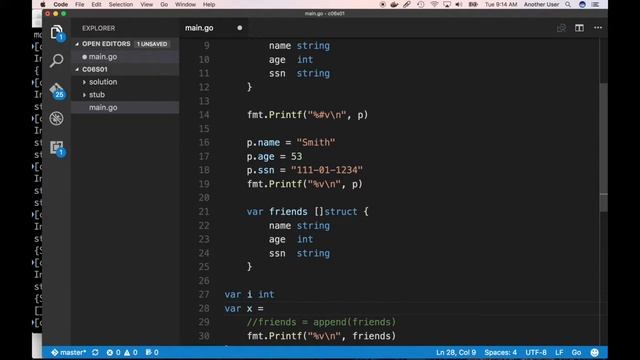640x360 pixels.
Task: Open the editor more actions ellipsis
Action: (598, 28)
